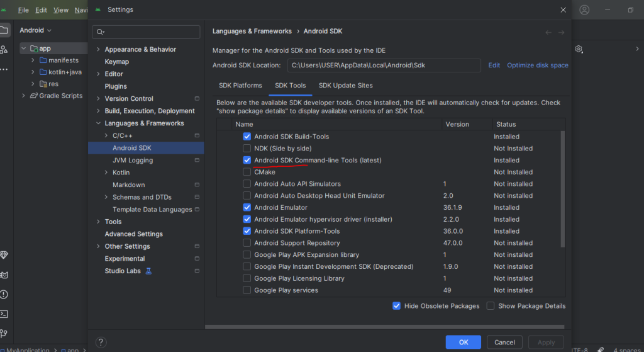
Task: Switch to SDK Update Sites tab
Action: click(345, 86)
